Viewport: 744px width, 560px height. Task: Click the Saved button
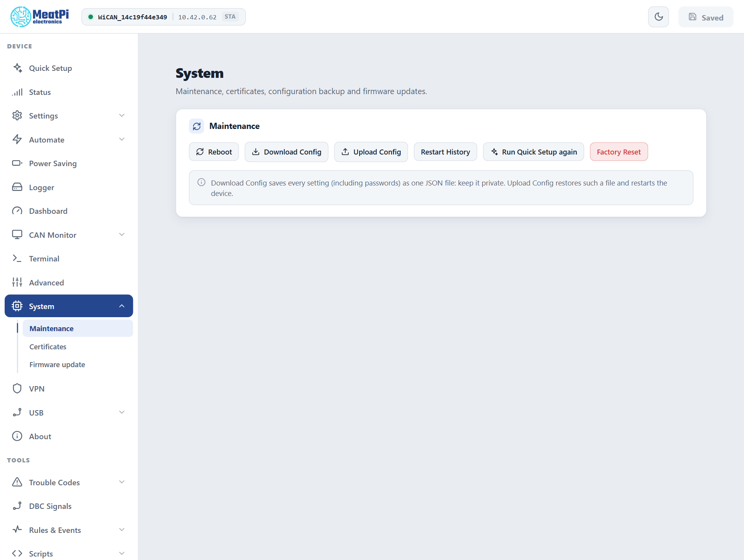pyautogui.click(x=706, y=17)
